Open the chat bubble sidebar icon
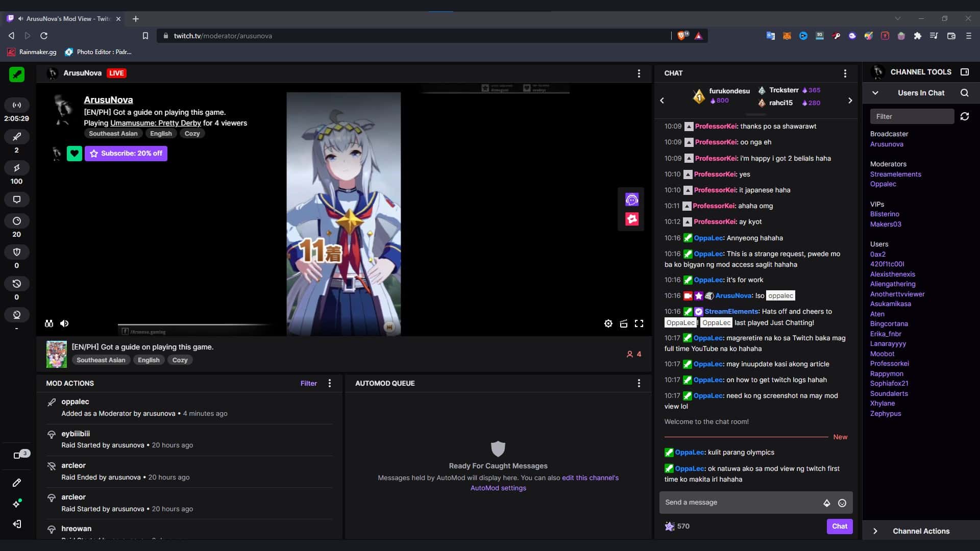The width and height of the screenshot is (980, 551). 17,199
